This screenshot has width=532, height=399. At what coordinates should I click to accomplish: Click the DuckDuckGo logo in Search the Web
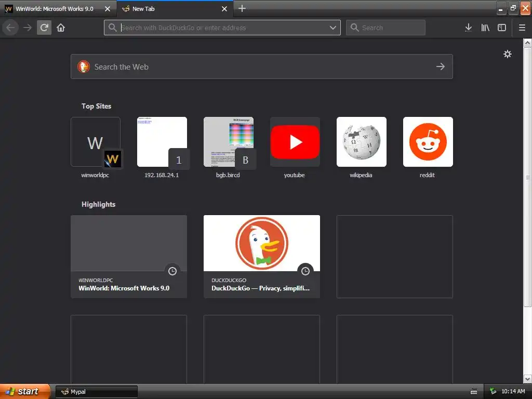(84, 66)
